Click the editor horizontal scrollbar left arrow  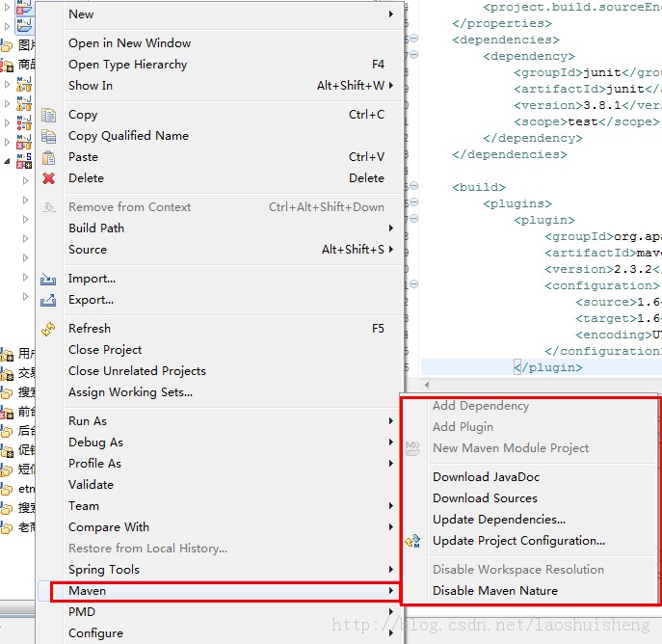(427, 385)
